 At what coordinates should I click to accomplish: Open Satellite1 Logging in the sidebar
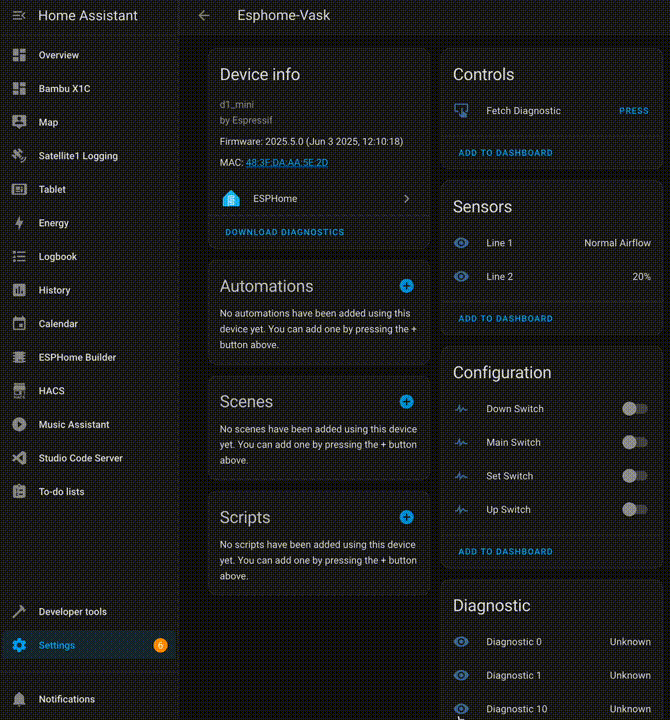[x=89, y=156]
